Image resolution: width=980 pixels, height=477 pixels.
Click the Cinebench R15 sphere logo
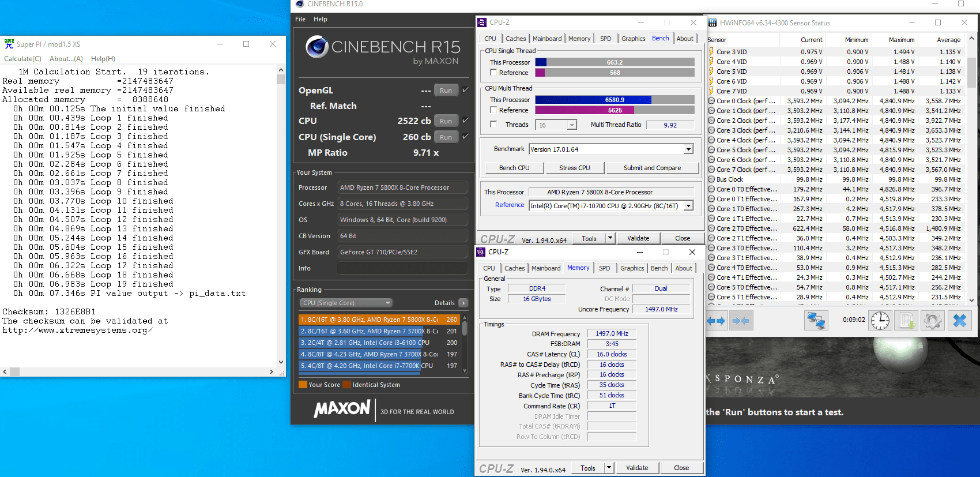pos(316,47)
